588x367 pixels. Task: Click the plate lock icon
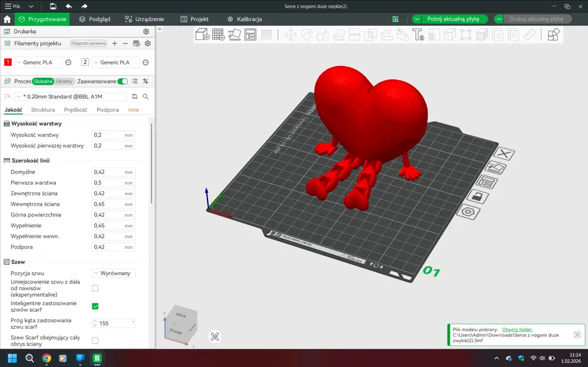pos(477,196)
